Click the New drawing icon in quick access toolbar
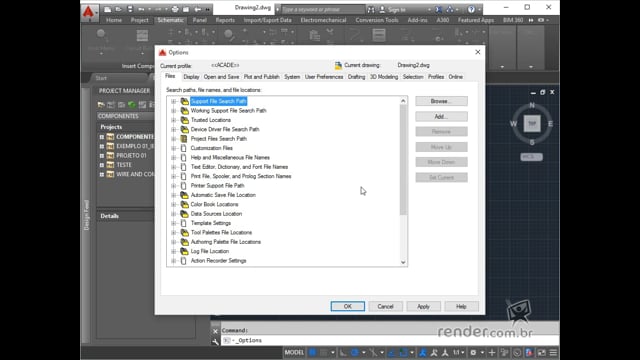Image resolution: width=640 pixels, height=360 pixels. click(107, 9)
